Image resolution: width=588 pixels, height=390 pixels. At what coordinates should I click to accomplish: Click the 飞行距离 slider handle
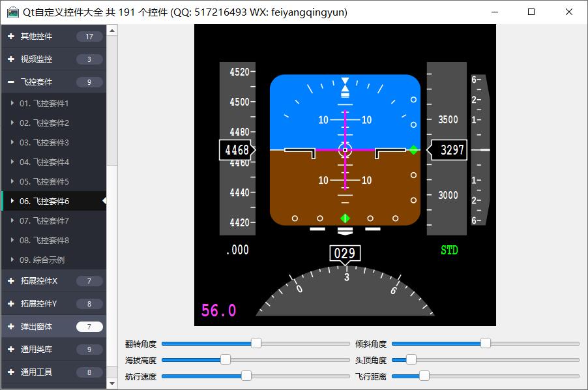[x=424, y=376]
